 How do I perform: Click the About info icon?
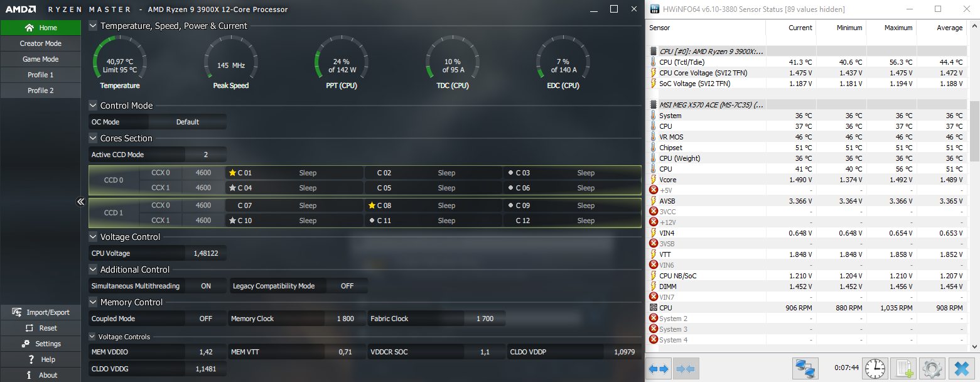pos(29,375)
